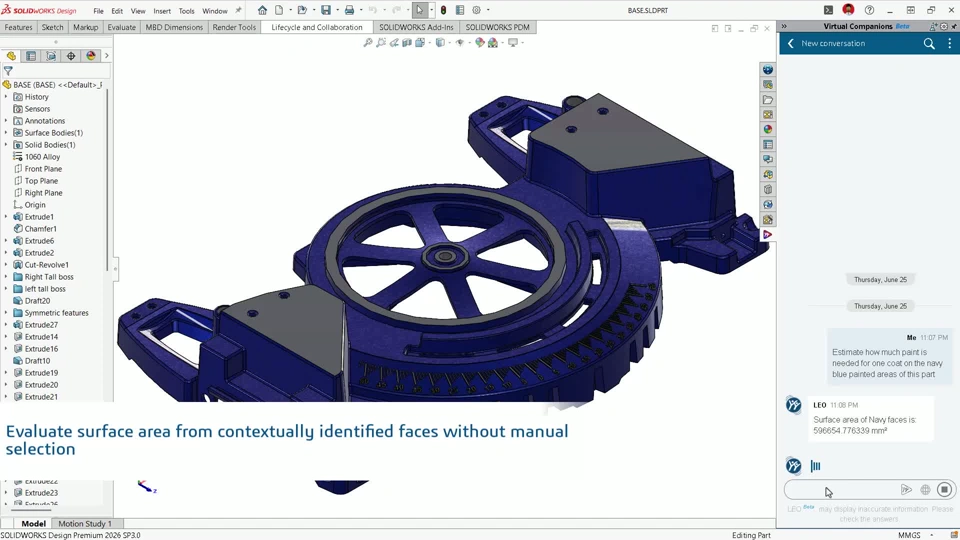Open the Edit Appearance sphere icon
Screen dimensions: 960x540
point(479,43)
